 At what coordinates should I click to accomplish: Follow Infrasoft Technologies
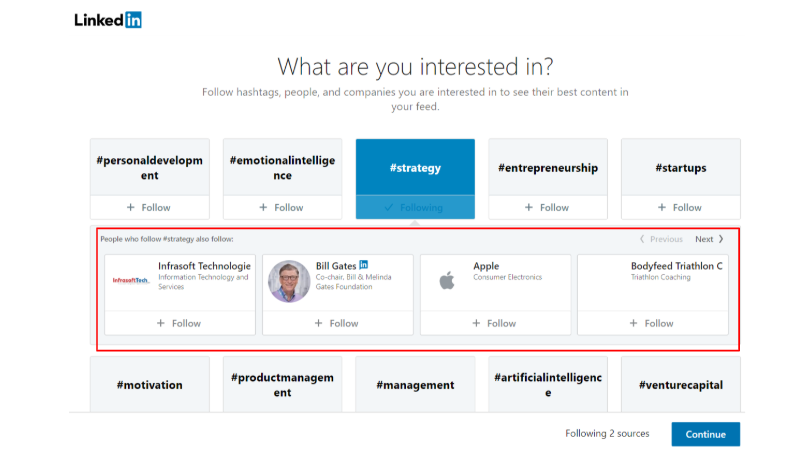[x=179, y=323]
